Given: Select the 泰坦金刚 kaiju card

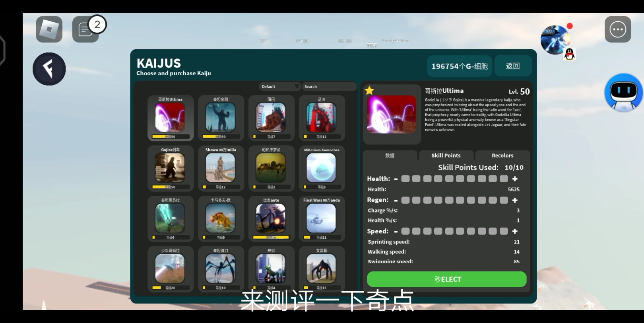Looking at the screenshot, I should 221,118.
